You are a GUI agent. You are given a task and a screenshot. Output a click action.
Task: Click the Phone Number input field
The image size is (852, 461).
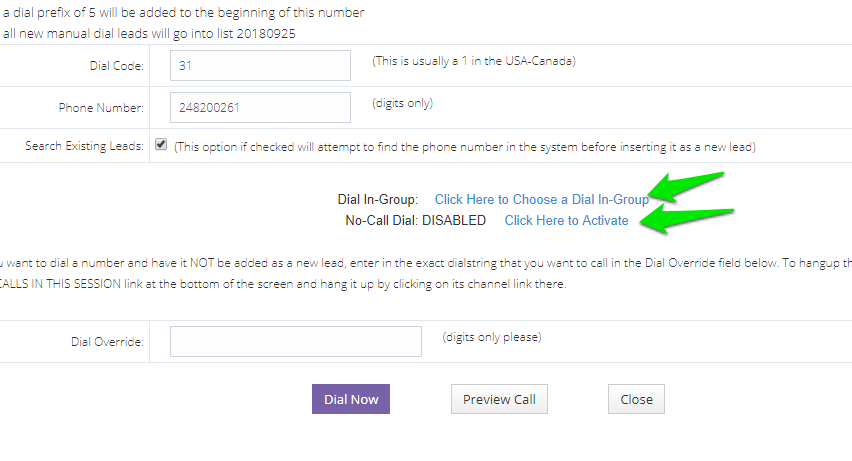[x=260, y=108]
